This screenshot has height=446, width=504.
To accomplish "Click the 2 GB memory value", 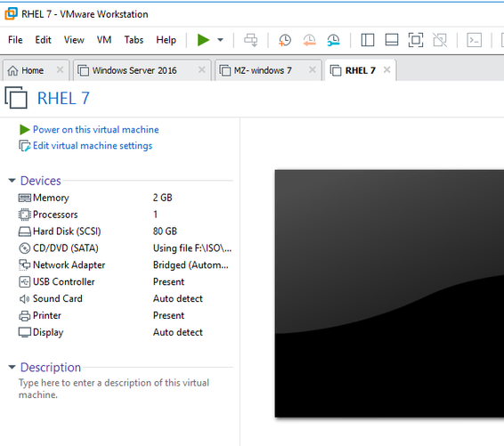I will point(163,198).
